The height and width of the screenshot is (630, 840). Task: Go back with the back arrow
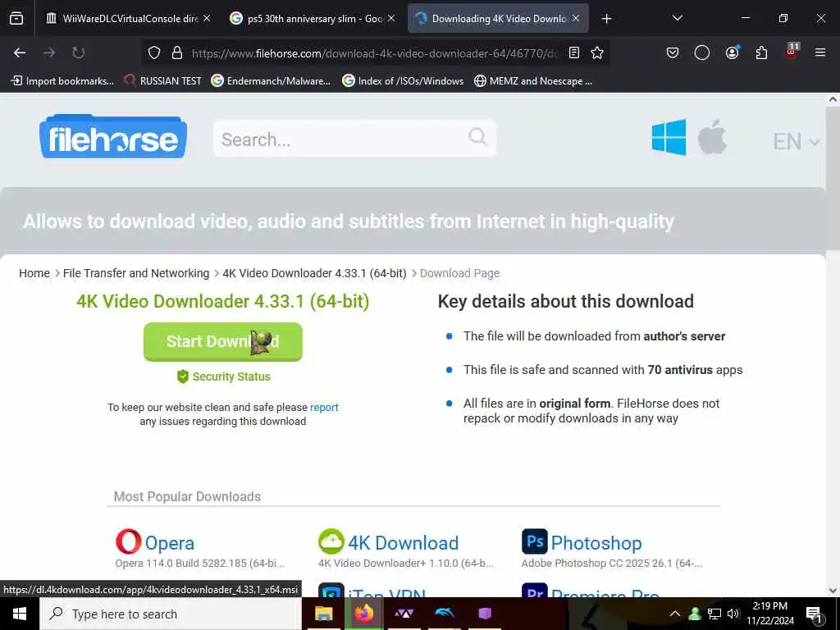[x=20, y=52]
